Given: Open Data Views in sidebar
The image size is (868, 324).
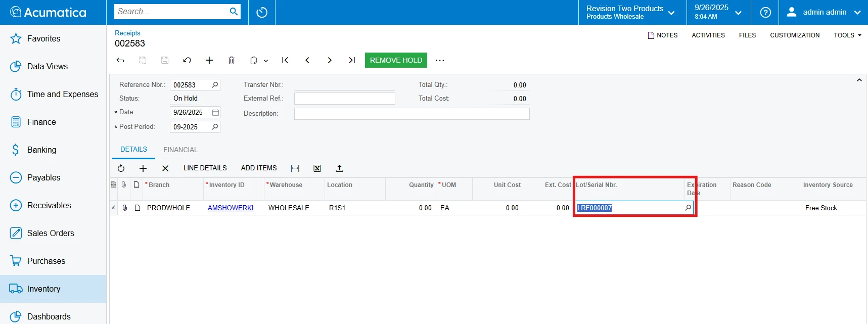Looking at the screenshot, I should 53,66.
